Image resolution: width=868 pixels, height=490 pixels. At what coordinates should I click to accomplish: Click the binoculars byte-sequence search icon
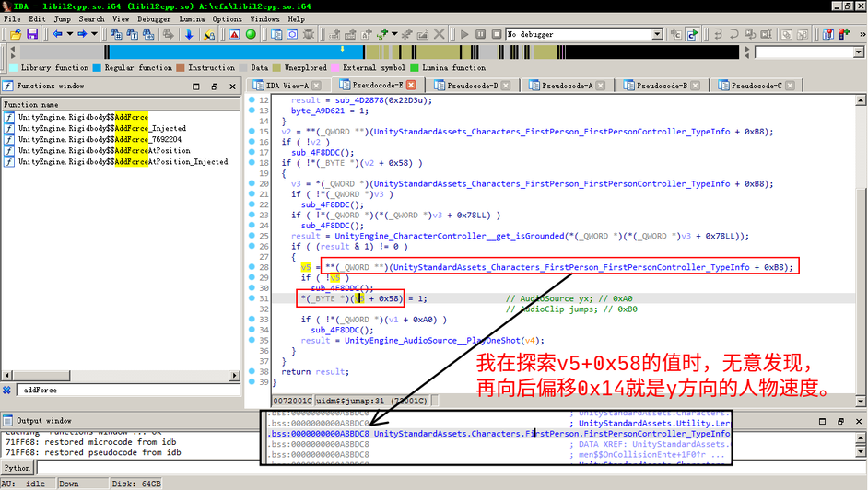(148, 34)
